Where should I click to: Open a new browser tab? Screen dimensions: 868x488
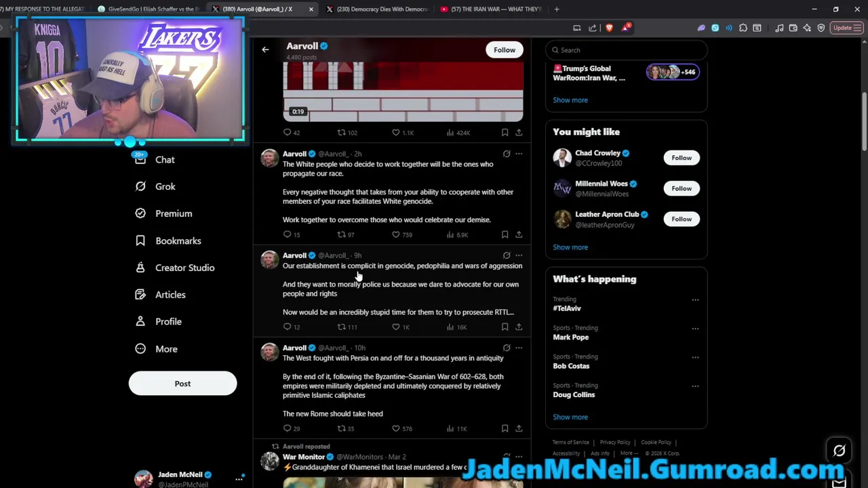[x=557, y=9]
